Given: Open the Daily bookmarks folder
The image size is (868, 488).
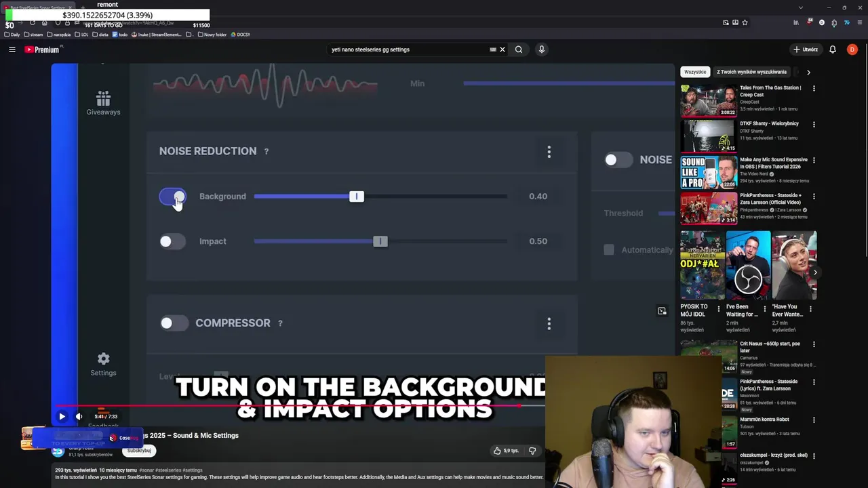Looking at the screenshot, I should (12, 35).
